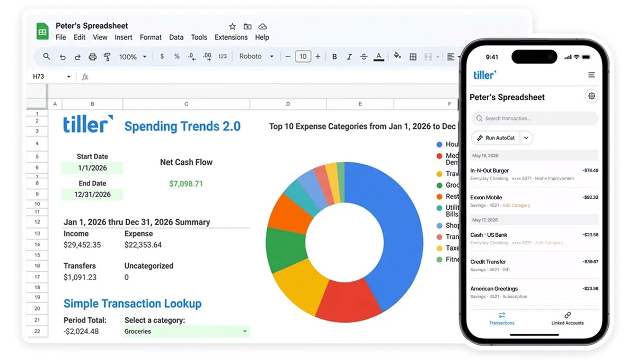
Task: Click the font size 10 field
Action: [303, 57]
